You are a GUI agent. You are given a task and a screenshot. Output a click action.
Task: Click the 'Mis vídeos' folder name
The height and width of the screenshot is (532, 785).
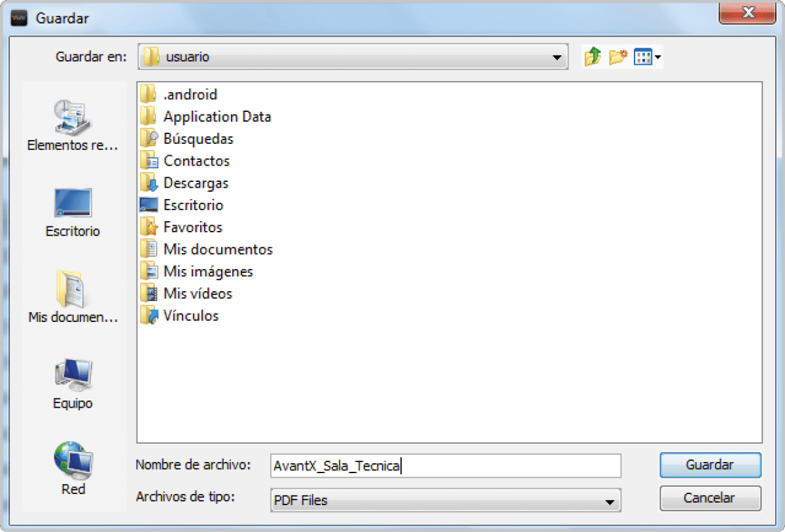(198, 294)
